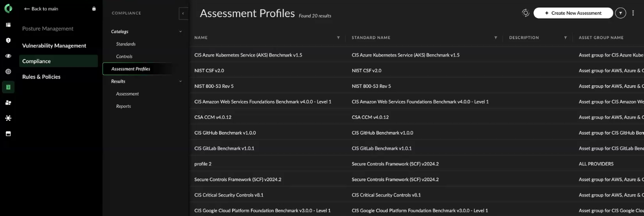644x216 pixels.
Task: Open Reports under Results
Action: (123, 106)
